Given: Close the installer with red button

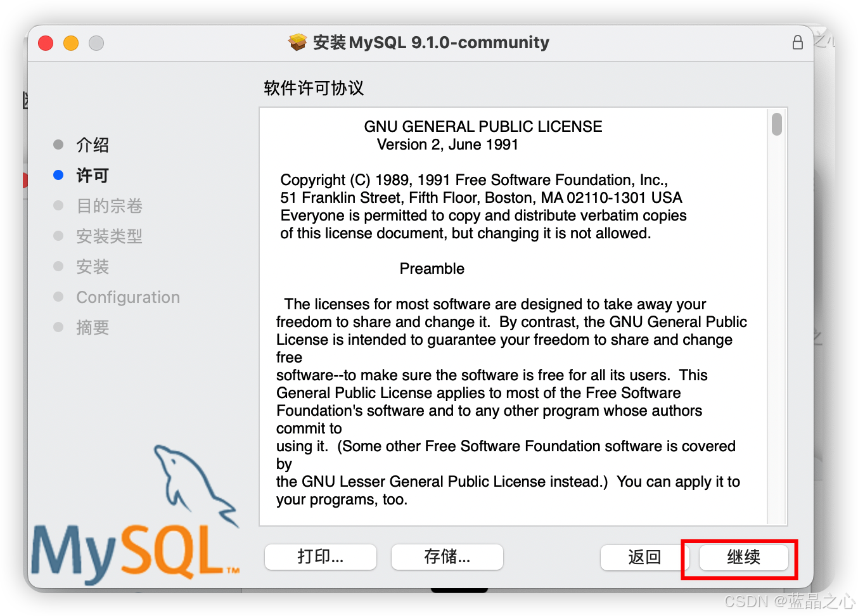Looking at the screenshot, I should 46,43.
